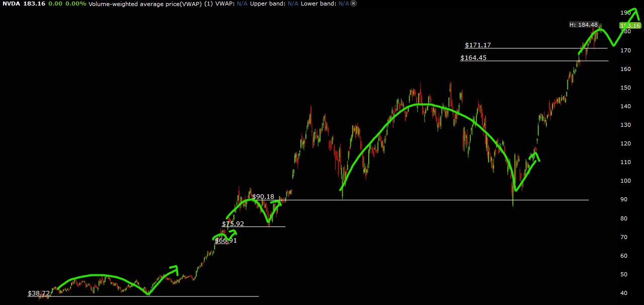Click the 0.00% change value in header
This screenshot has width=644, height=305.
click(x=75, y=4)
